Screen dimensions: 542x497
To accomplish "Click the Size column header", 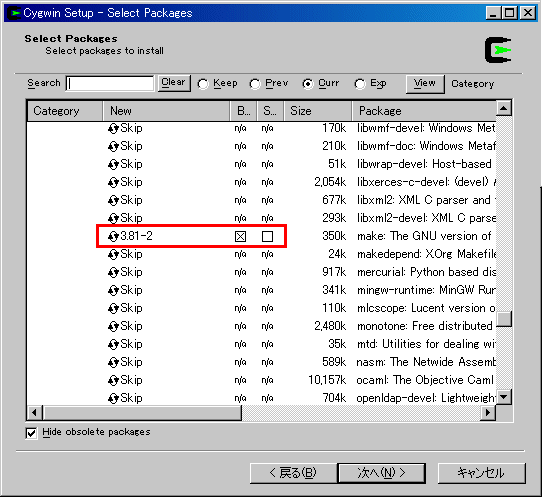I will (x=318, y=111).
